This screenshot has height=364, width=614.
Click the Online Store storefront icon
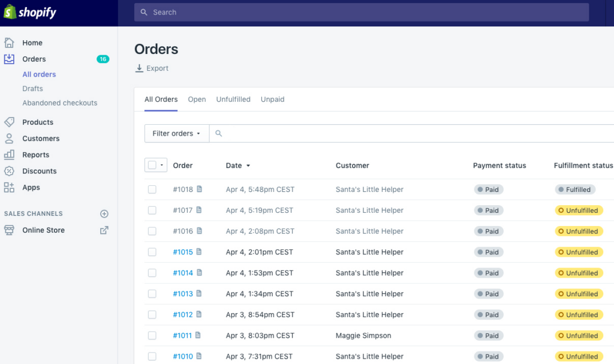click(9, 230)
